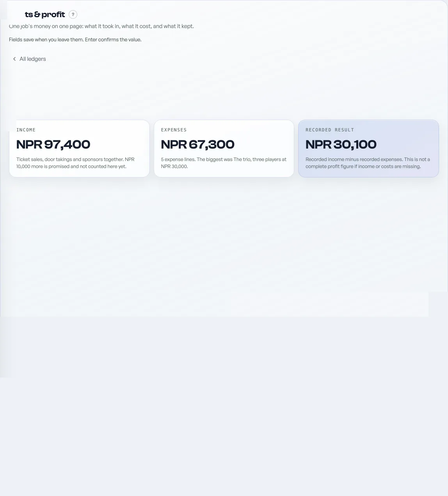Click the incomplete profit figure note
The width and height of the screenshot is (448, 496).
[368, 163]
